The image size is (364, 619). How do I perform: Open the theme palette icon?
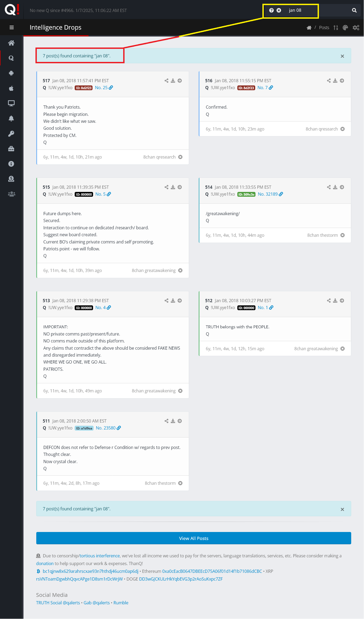(345, 28)
